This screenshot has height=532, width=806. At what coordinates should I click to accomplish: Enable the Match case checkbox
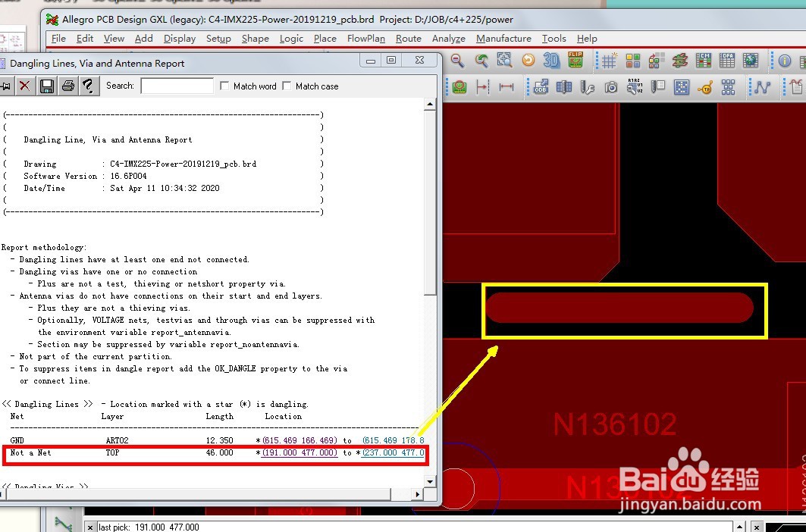[287, 86]
